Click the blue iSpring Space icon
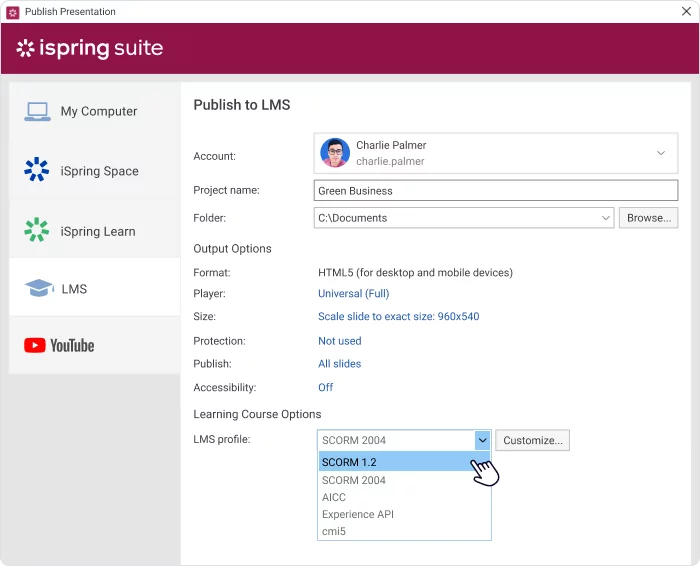700x566 pixels. click(37, 169)
